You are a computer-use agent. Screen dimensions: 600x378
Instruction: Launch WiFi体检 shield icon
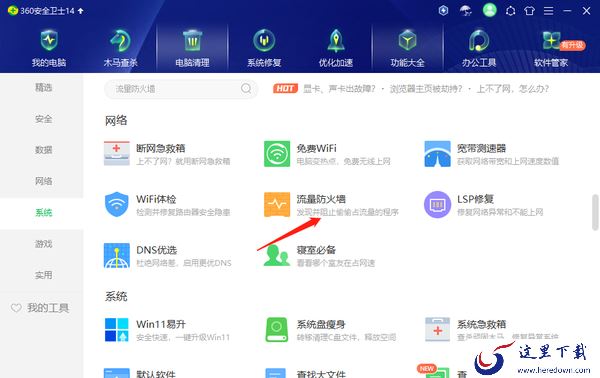click(x=117, y=204)
